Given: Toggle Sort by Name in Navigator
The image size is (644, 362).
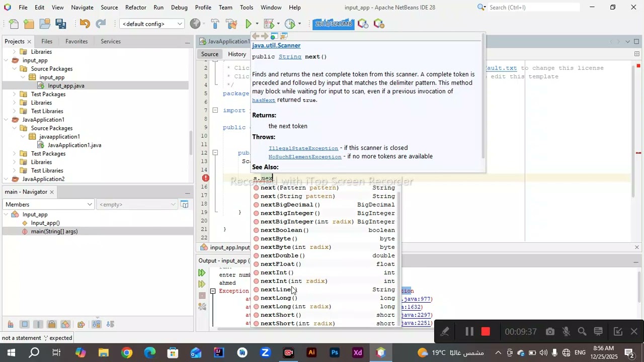Looking at the screenshot, I should [x=97, y=324].
